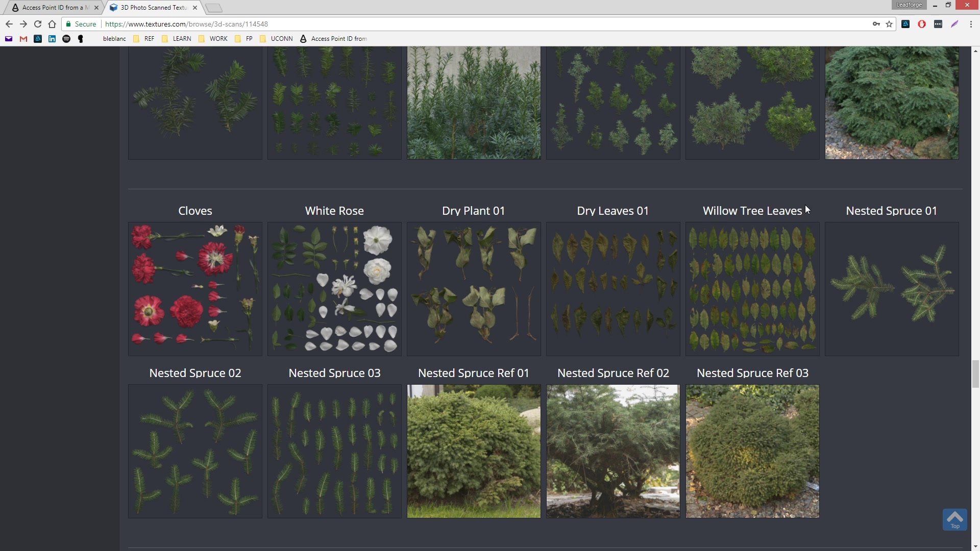Open the Willow Tree Leaves title link
The height and width of the screenshot is (551, 980).
752,211
